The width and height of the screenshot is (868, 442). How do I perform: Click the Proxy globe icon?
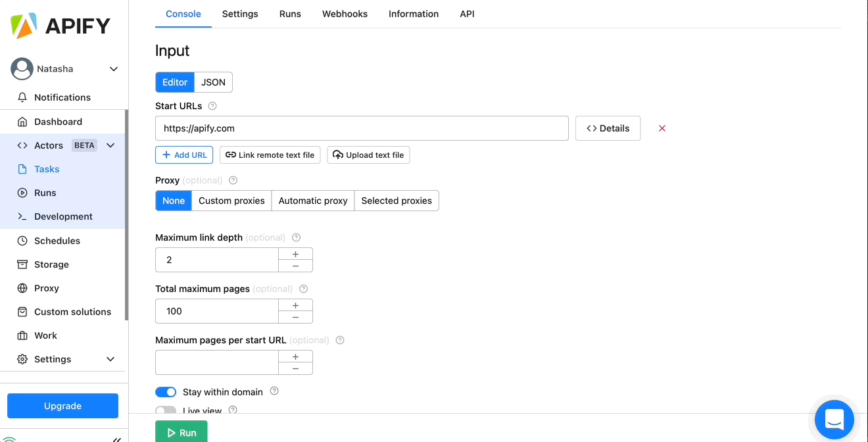(22, 288)
